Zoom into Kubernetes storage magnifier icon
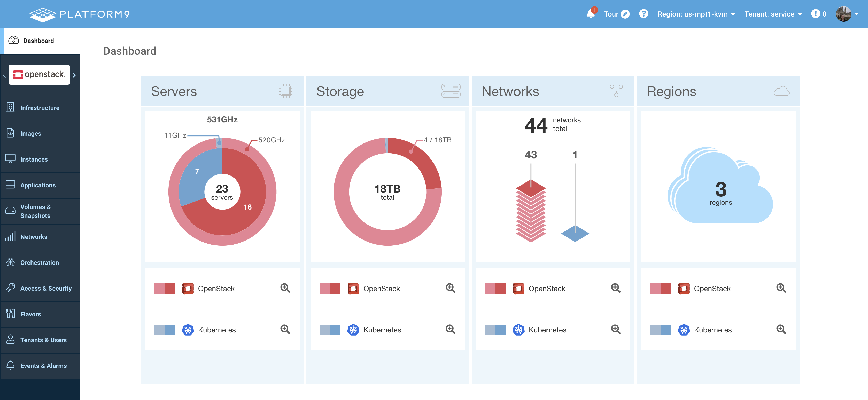The width and height of the screenshot is (868, 400). (x=450, y=329)
